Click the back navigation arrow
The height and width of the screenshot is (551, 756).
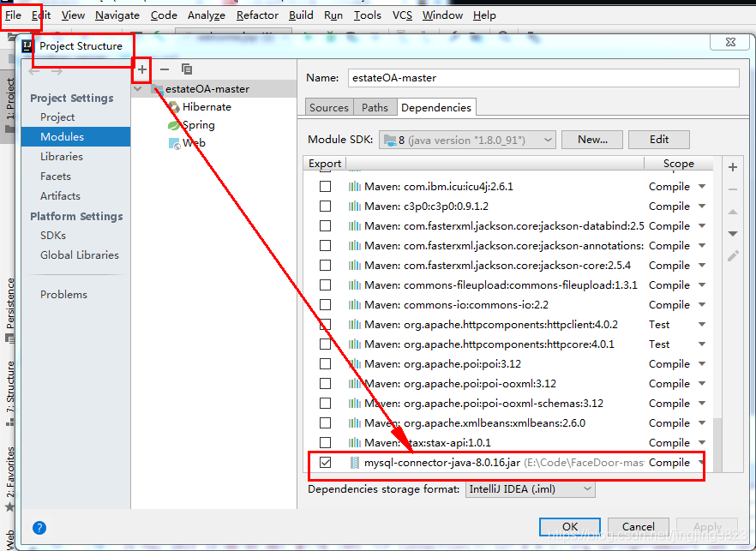(x=34, y=71)
